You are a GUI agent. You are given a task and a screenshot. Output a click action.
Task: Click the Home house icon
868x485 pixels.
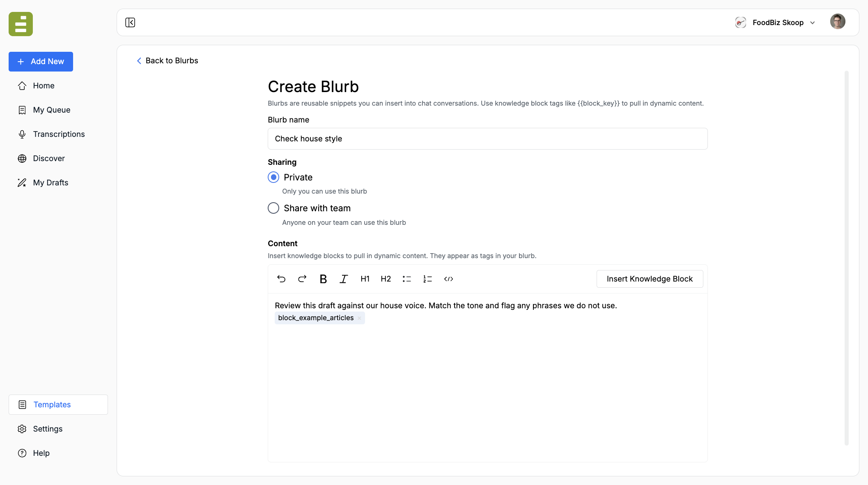(x=22, y=85)
